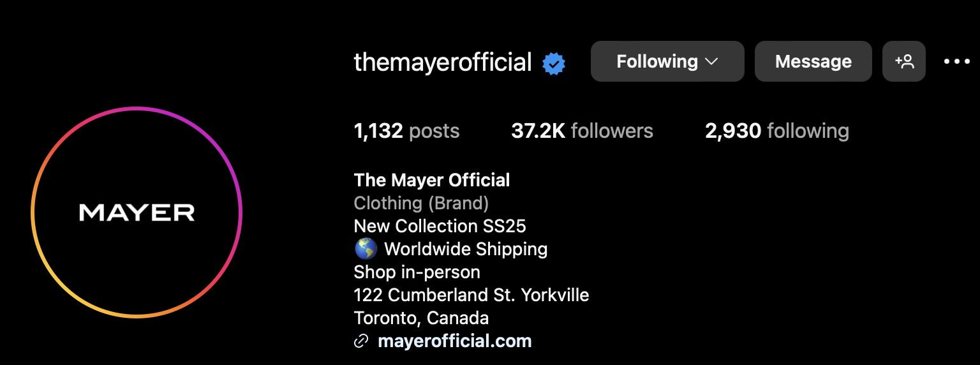The width and height of the screenshot is (980, 365).
Task: Click the Toronto, Canada location text
Action: coord(421,318)
